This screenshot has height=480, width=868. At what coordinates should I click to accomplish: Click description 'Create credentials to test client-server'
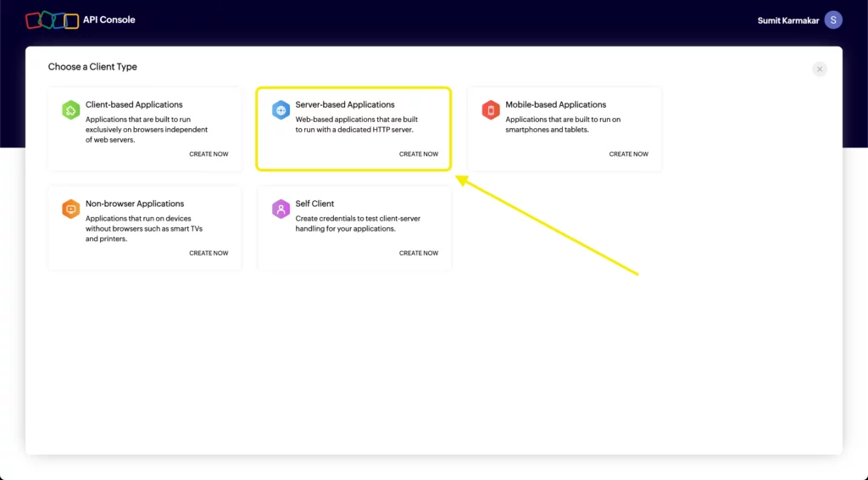point(358,219)
